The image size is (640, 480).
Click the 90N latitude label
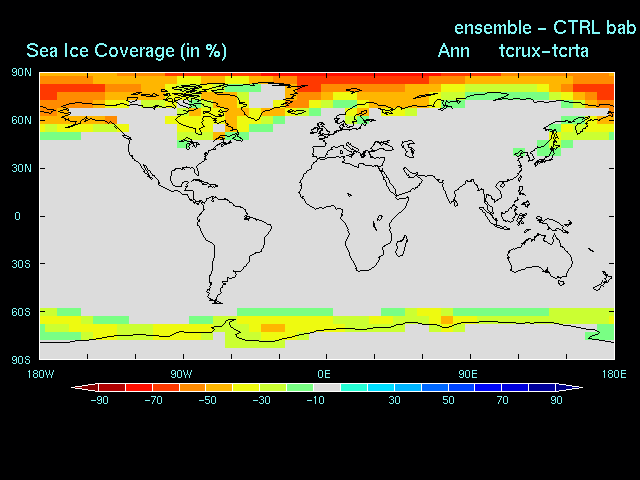[21, 72]
